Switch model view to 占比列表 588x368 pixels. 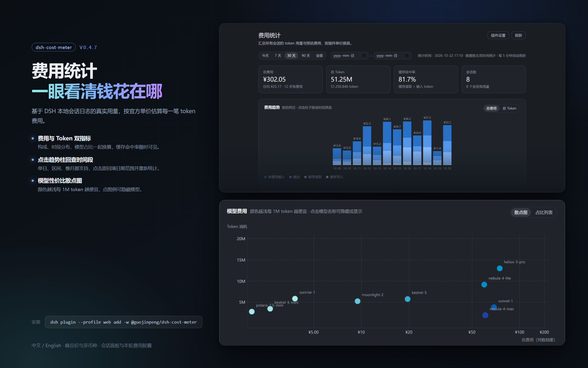pos(544,212)
